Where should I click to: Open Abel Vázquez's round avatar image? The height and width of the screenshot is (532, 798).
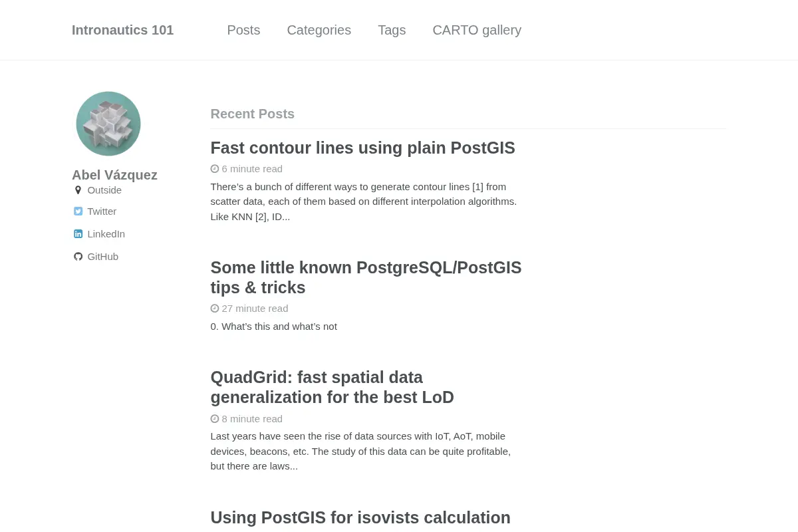tap(108, 124)
